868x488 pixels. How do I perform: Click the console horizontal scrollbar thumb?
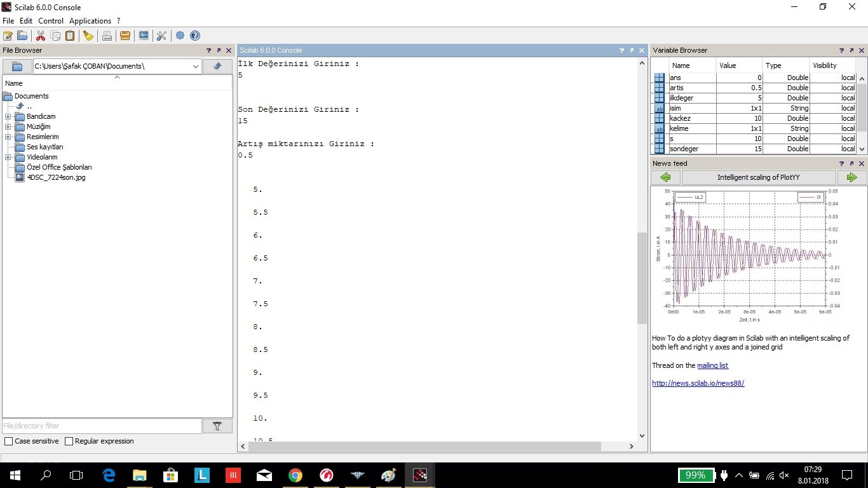click(424, 447)
